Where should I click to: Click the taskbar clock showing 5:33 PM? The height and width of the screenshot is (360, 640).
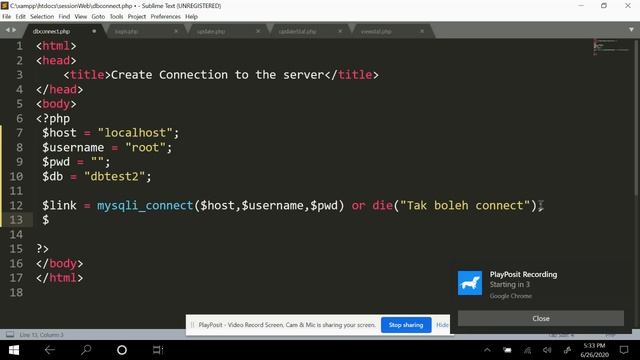point(594,350)
